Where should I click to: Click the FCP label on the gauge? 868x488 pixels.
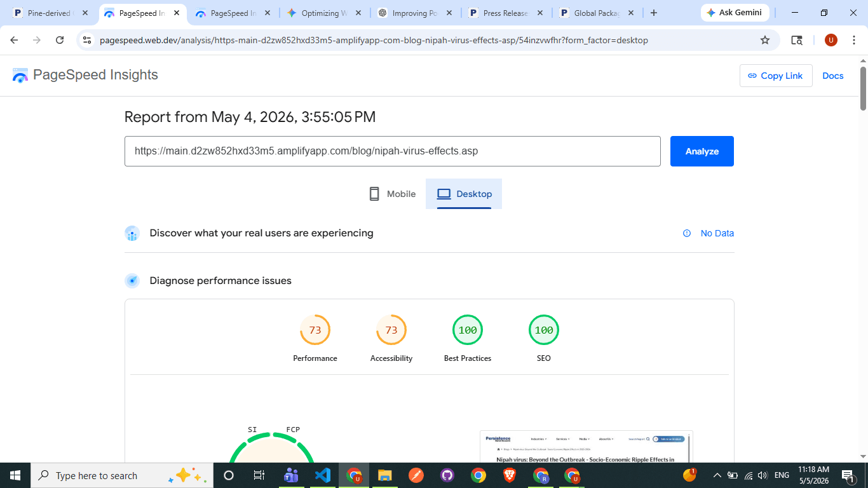pos(293,430)
